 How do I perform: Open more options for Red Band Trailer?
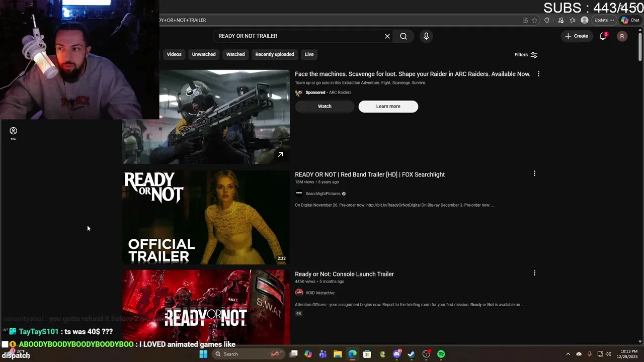[x=534, y=173]
